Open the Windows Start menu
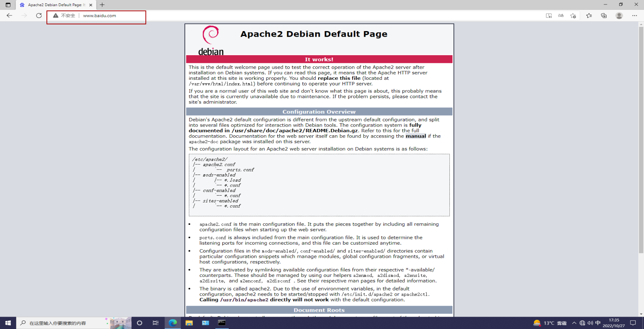 click(x=8, y=323)
